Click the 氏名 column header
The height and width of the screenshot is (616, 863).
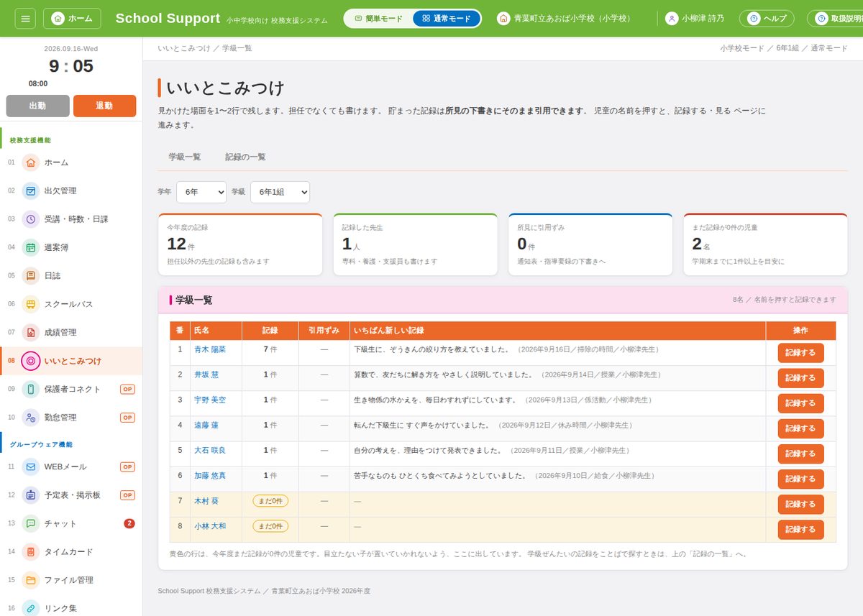215,331
